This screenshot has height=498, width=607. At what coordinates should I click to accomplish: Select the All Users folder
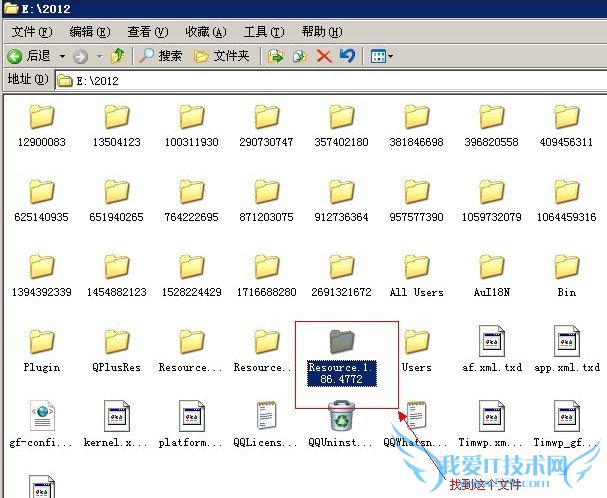[417, 276]
